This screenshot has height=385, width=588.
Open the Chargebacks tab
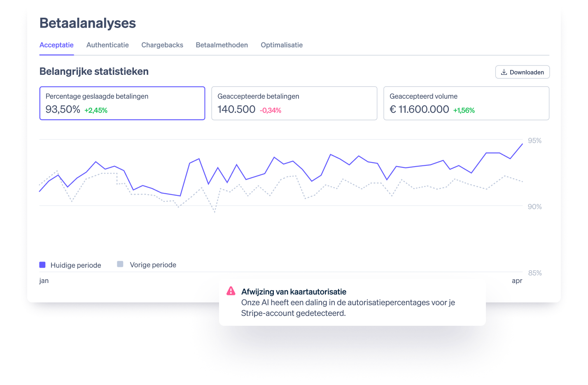tap(162, 45)
